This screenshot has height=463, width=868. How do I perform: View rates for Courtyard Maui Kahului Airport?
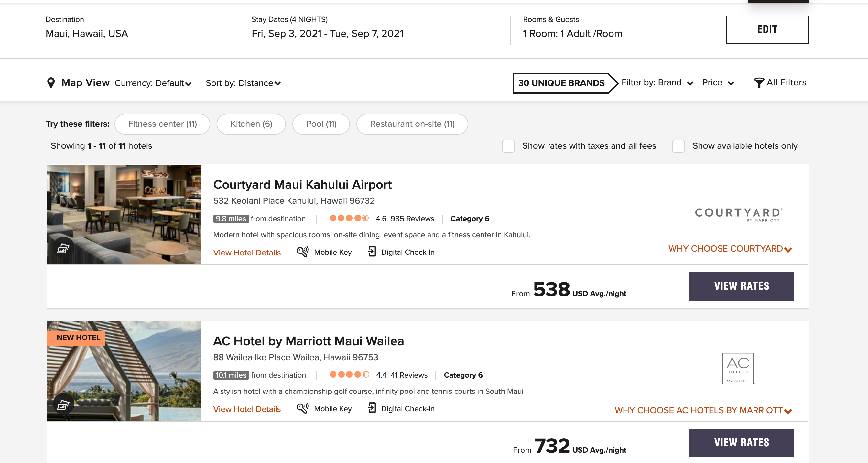(x=741, y=286)
